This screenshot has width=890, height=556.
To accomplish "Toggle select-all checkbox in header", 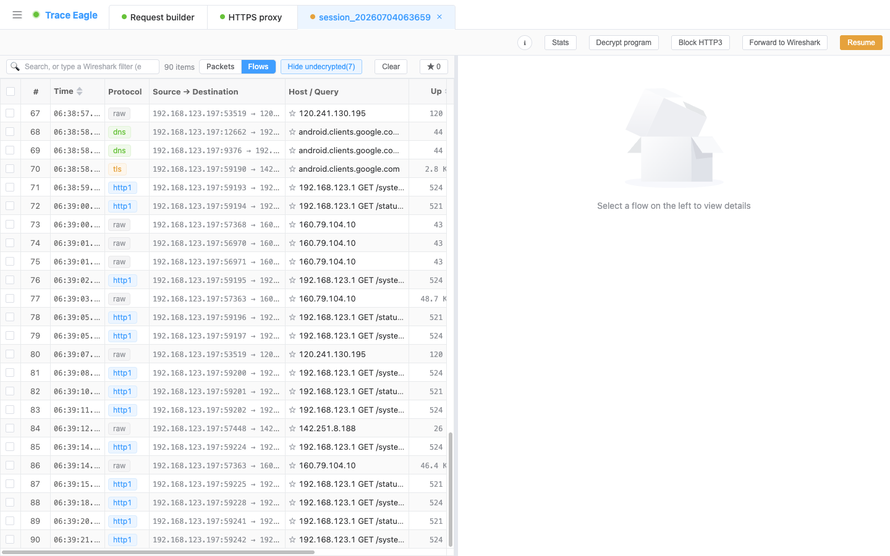I will [10, 91].
